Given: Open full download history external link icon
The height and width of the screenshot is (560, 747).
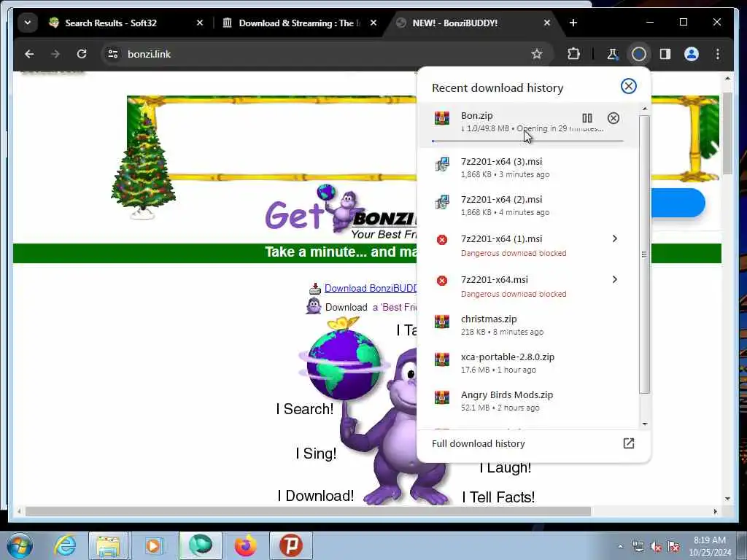Looking at the screenshot, I should click(628, 443).
